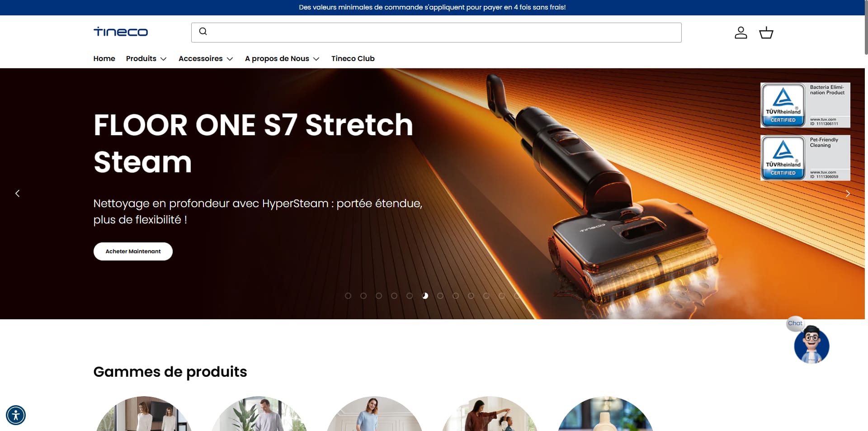Select the seventh carousel dot
The height and width of the screenshot is (431, 868).
click(x=440, y=296)
